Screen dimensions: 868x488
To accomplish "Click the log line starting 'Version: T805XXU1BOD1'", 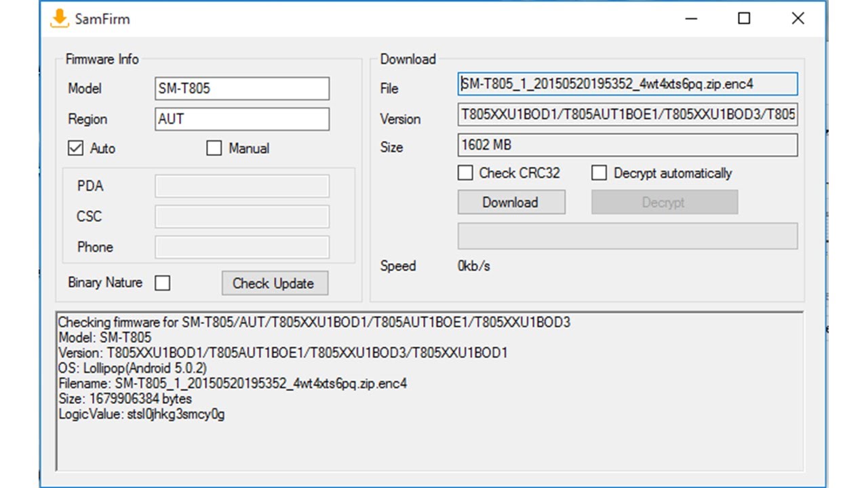I will 283,353.
